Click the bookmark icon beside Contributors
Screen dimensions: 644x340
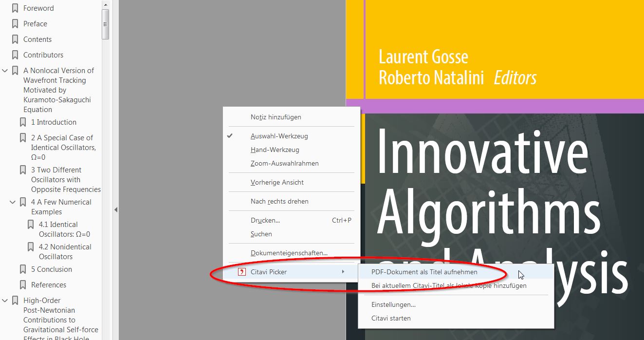(15, 55)
